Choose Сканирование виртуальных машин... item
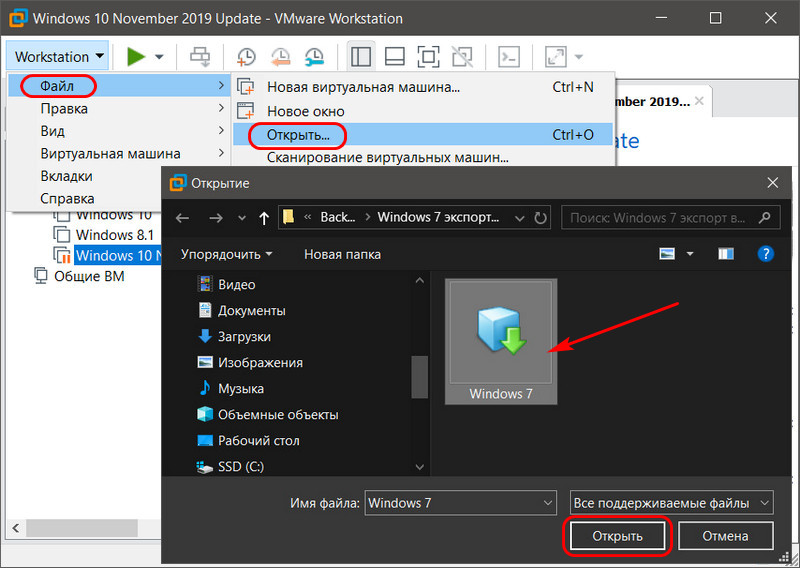Image resolution: width=800 pixels, height=568 pixels. coord(422,157)
